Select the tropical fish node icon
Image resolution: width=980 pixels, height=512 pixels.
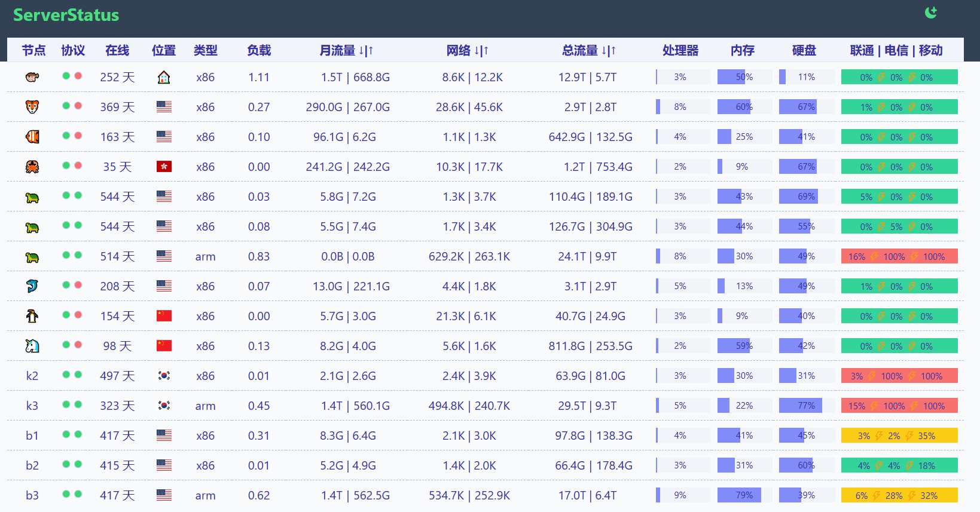click(x=32, y=137)
